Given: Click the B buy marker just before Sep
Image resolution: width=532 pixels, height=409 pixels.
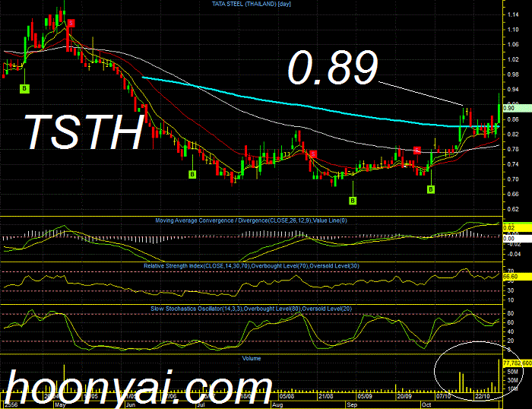Looking at the screenshot, I should click(353, 201).
